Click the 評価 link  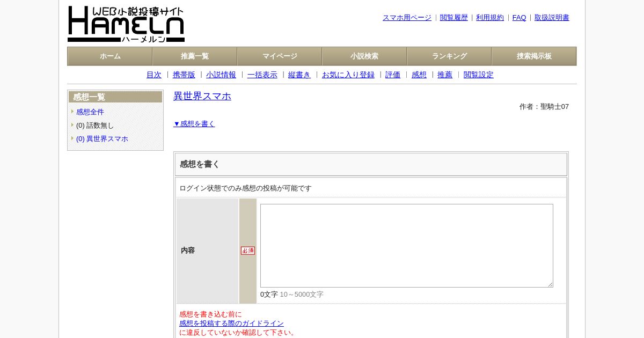pyautogui.click(x=393, y=75)
